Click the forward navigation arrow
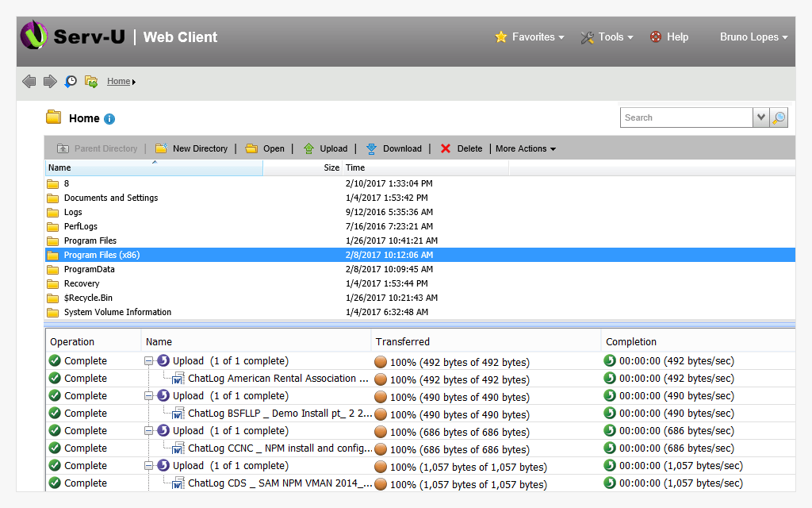Screen dimensions: 812x508 click(x=49, y=81)
